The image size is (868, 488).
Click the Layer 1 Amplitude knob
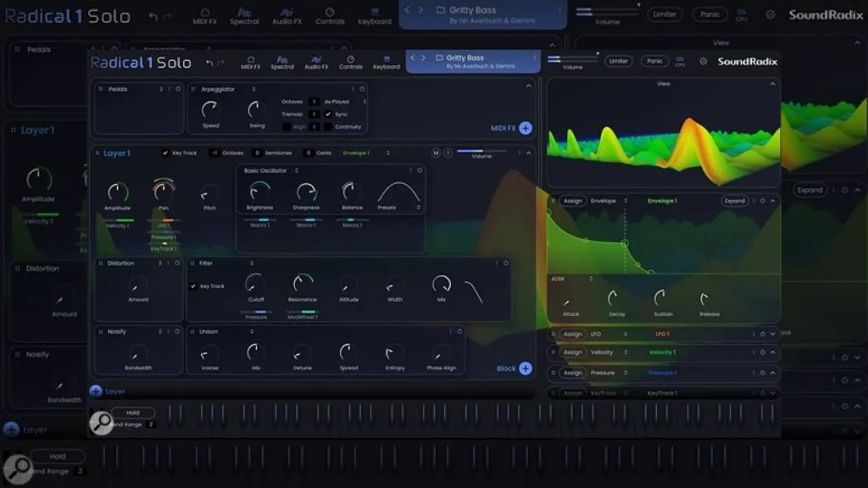click(117, 192)
